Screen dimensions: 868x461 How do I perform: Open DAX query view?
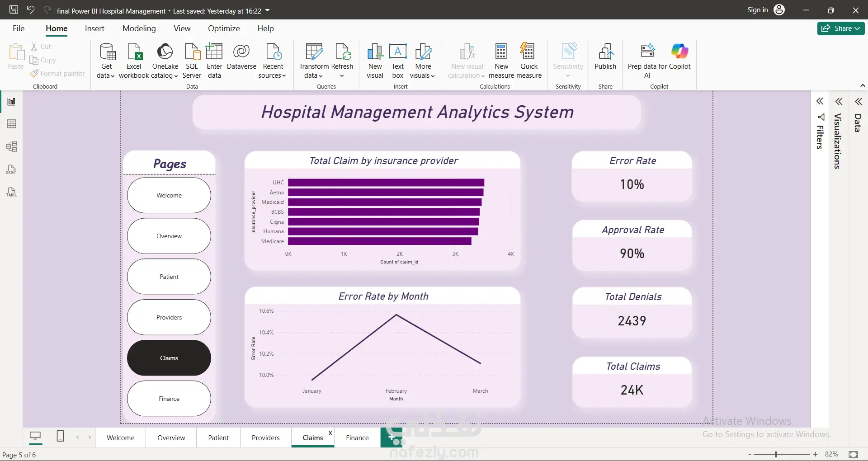pyautogui.click(x=11, y=169)
